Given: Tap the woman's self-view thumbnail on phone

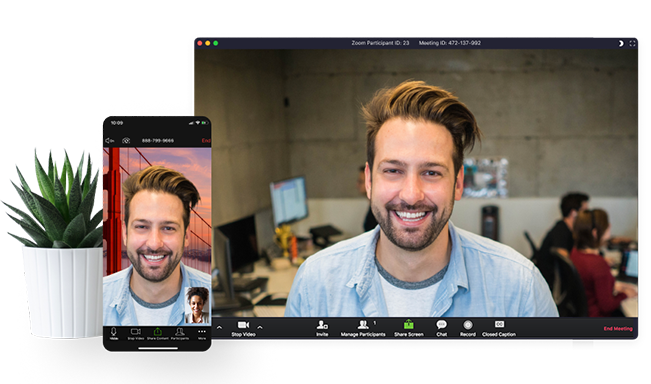Looking at the screenshot, I should [x=197, y=305].
